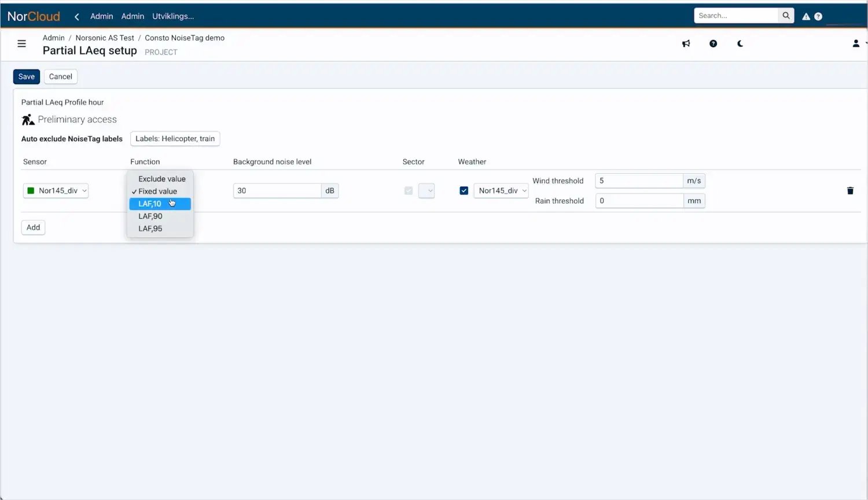
Task: Open the user profile icon
Action: [x=856, y=43]
